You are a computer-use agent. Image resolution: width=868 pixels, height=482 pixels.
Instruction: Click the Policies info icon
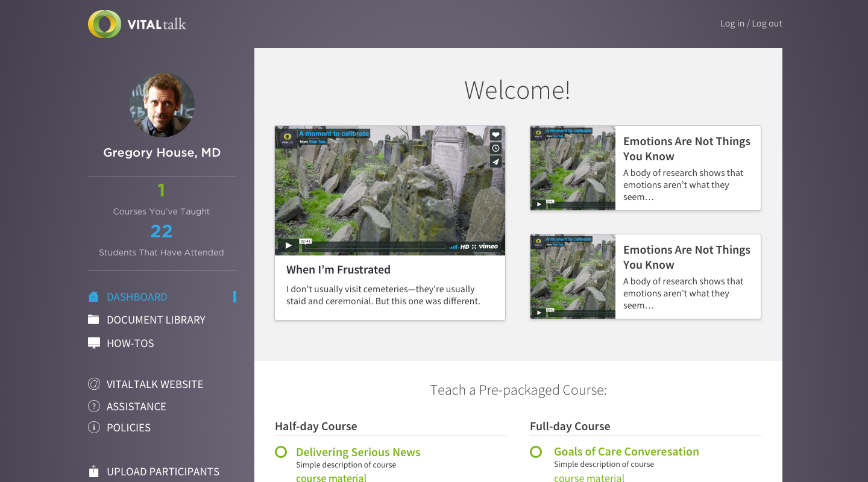[x=93, y=427]
